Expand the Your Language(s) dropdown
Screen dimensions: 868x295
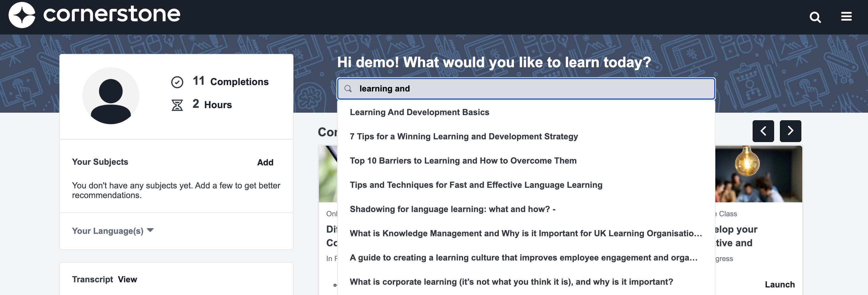click(113, 231)
